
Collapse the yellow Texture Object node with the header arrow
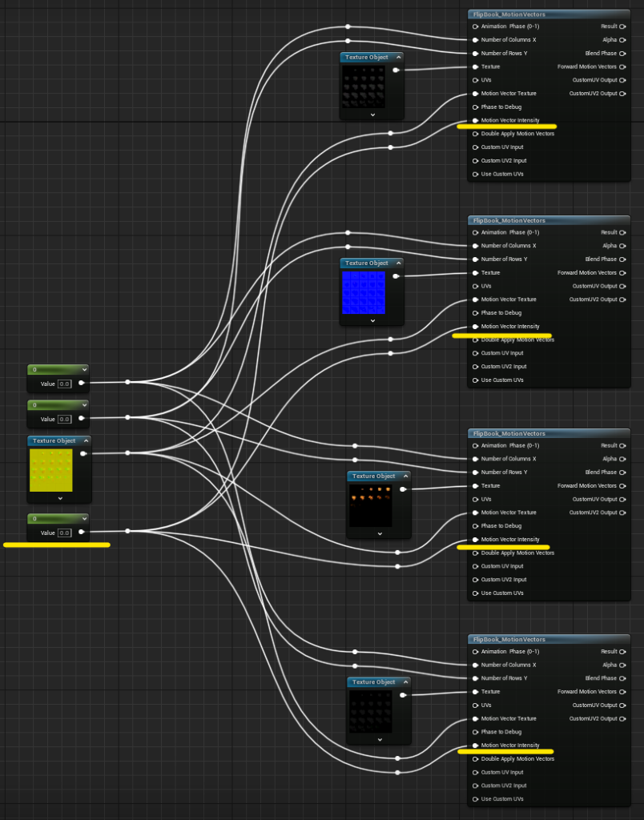pyautogui.click(x=87, y=441)
